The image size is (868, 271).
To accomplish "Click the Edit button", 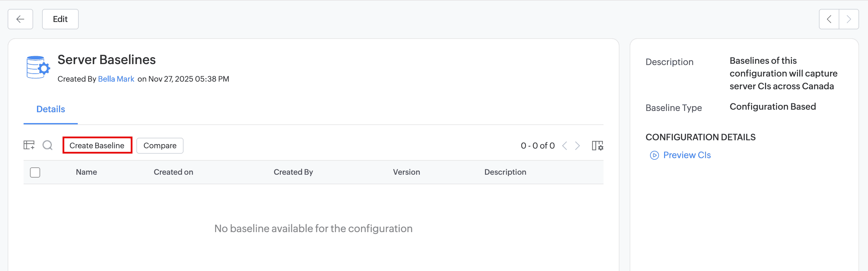I will [x=60, y=19].
